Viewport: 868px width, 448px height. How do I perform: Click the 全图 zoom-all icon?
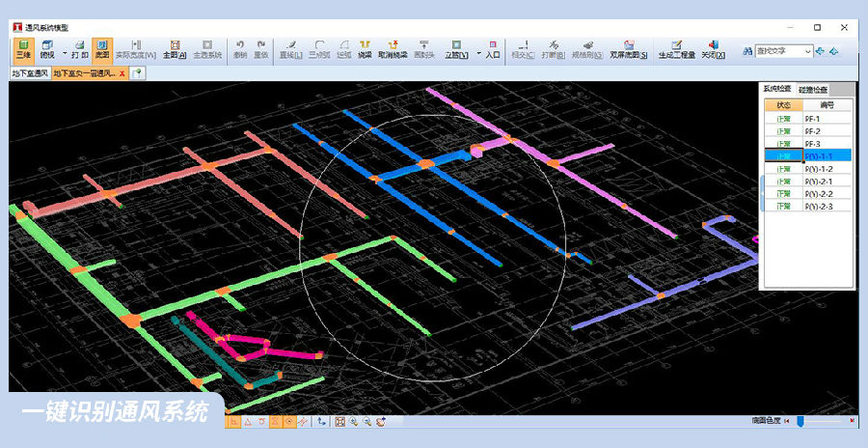(175, 49)
